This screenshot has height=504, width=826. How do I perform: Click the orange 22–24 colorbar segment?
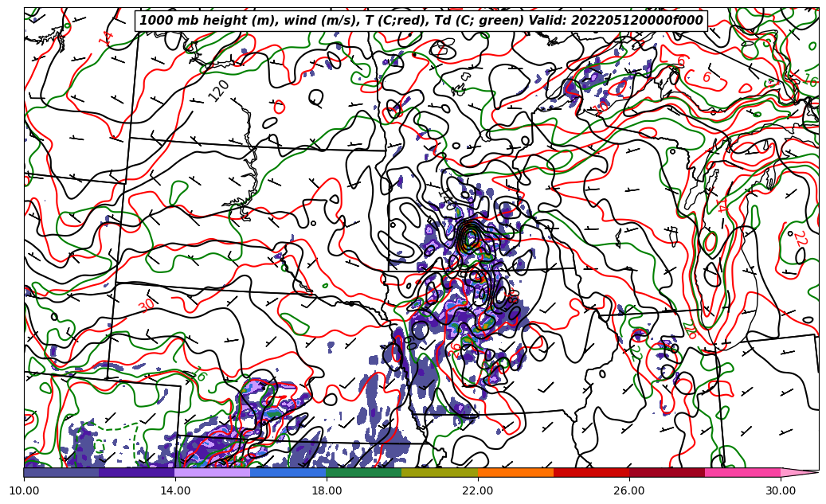click(x=515, y=472)
